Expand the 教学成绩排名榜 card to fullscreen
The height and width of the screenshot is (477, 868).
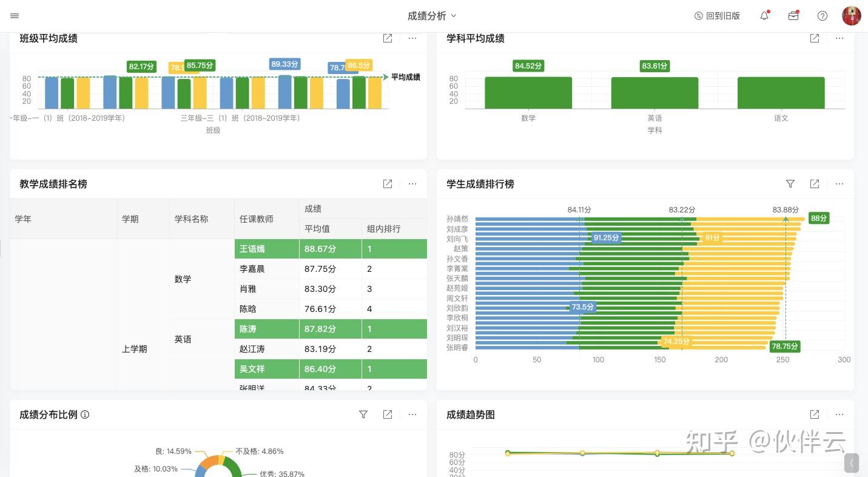(x=388, y=184)
